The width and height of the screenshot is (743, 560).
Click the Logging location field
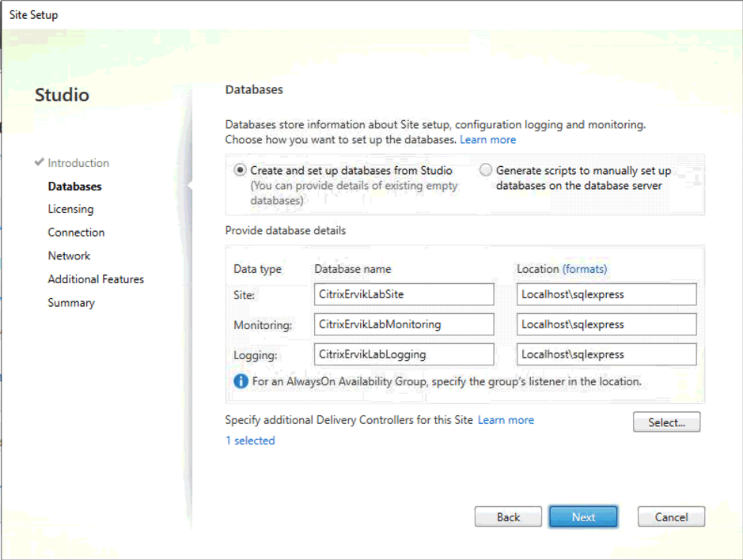(x=607, y=354)
